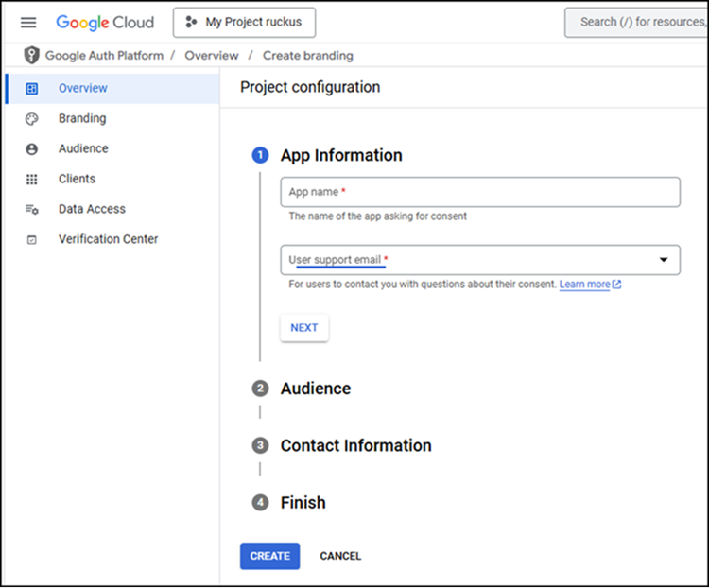The height and width of the screenshot is (588, 709).
Task: Open the My Project ruckus project picker
Action: pyautogui.click(x=244, y=22)
